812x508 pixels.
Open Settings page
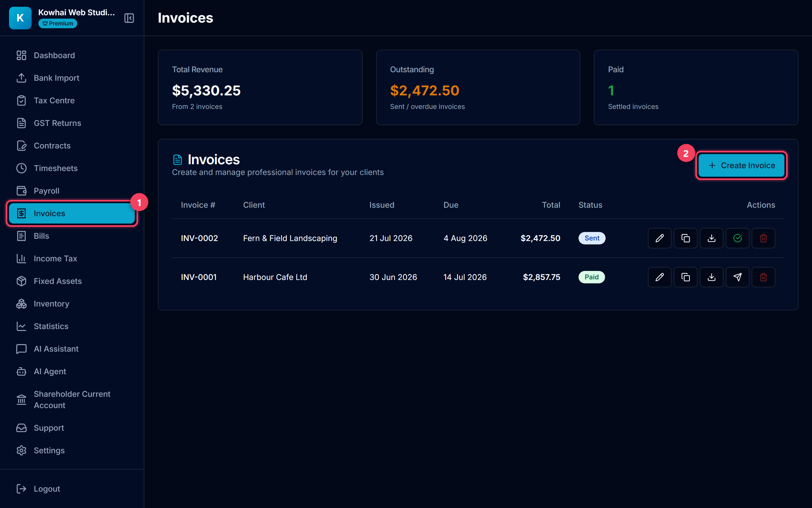[72, 450]
